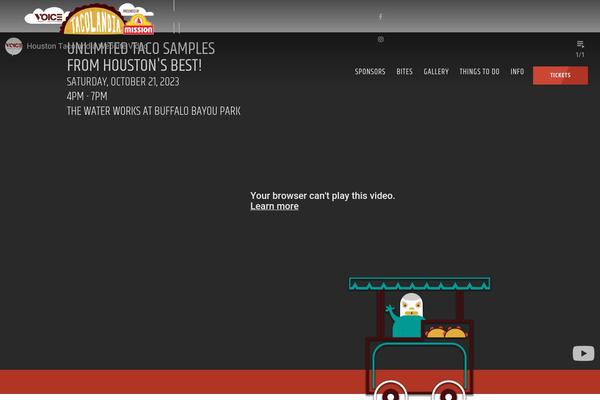Click 'The Water Works at Buffalo Bayou Park'

click(x=153, y=111)
